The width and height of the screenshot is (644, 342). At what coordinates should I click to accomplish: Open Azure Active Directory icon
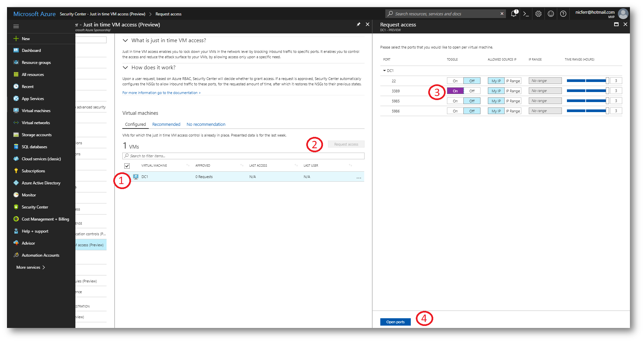click(16, 183)
